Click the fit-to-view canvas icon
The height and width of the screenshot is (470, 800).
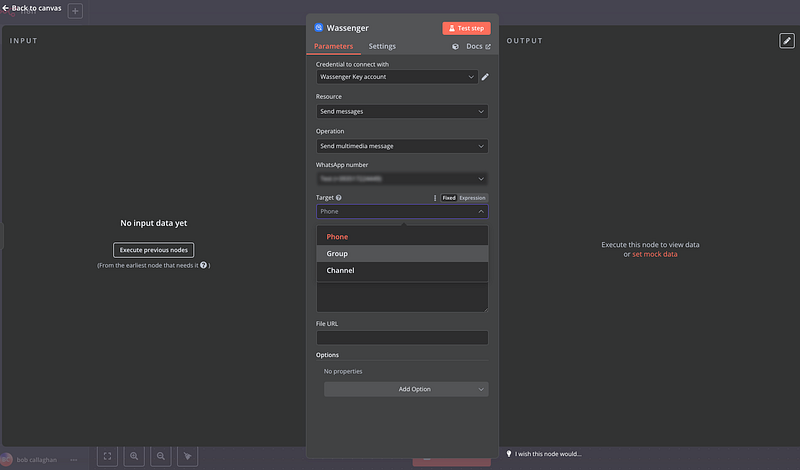pos(107,456)
